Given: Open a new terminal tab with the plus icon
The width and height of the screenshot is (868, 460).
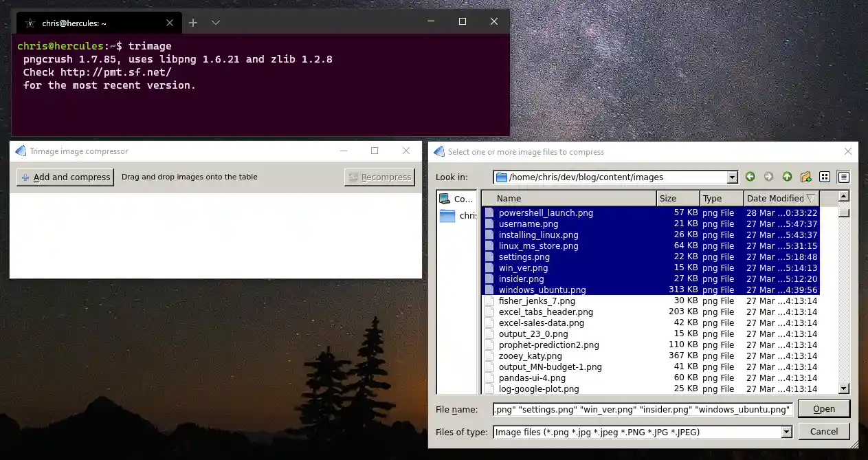Looking at the screenshot, I should pos(192,21).
